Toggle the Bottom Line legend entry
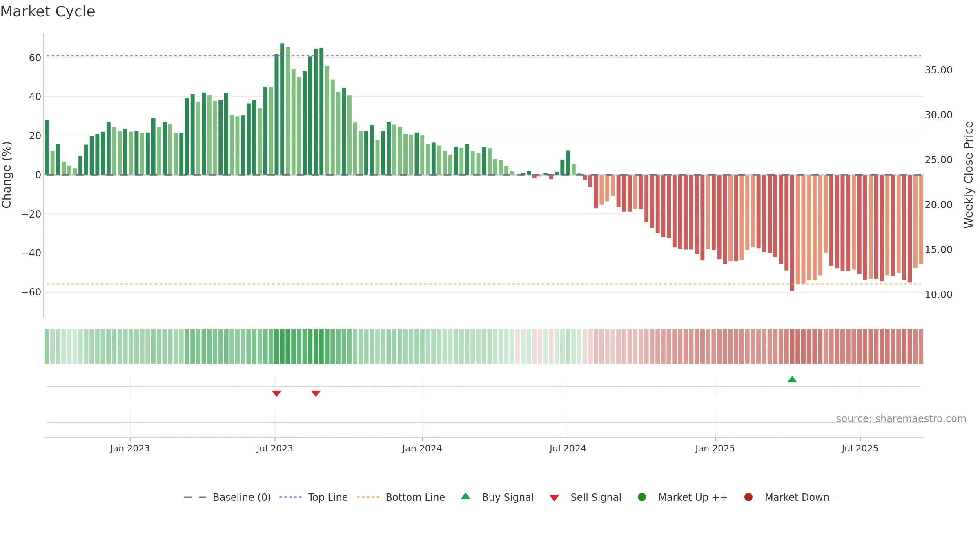980x551 pixels. point(401,497)
